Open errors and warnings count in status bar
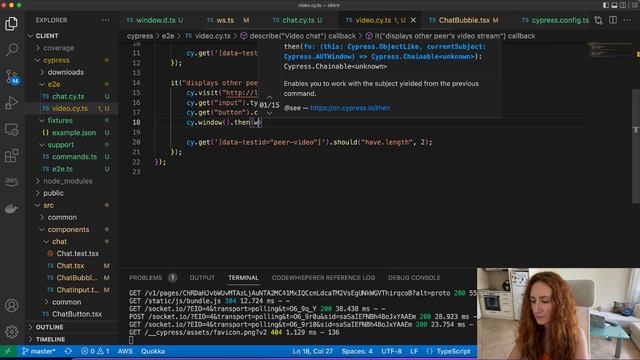Screen dimensions: 640x360 point(95,351)
